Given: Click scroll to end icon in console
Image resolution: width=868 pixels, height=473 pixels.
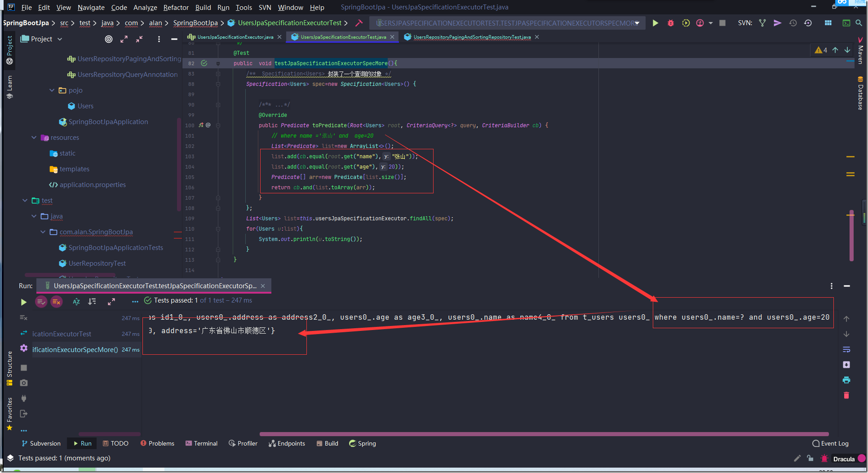Looking at the screenshot, I should pyautogui.click(x=846, y=365).
